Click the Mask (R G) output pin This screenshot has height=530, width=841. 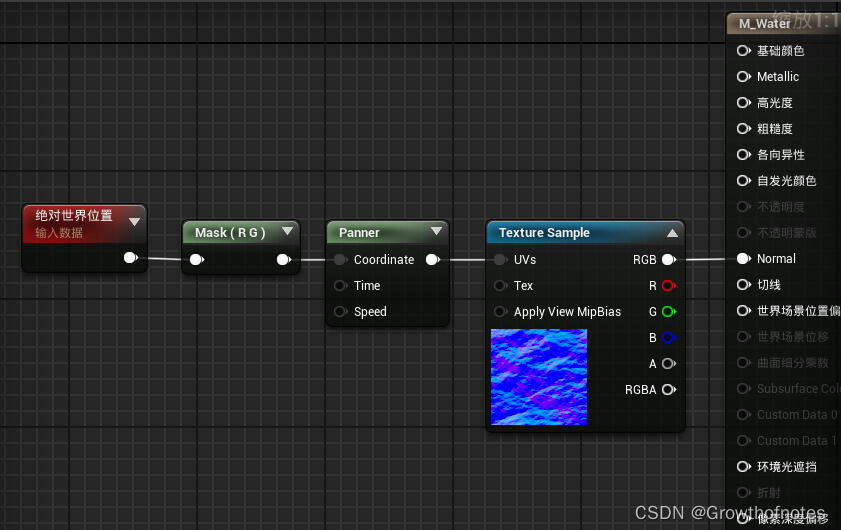(x=284, y=260)
